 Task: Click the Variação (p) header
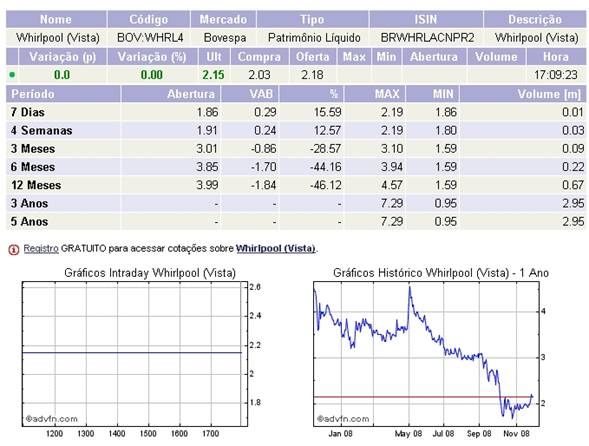coord(63,57)
